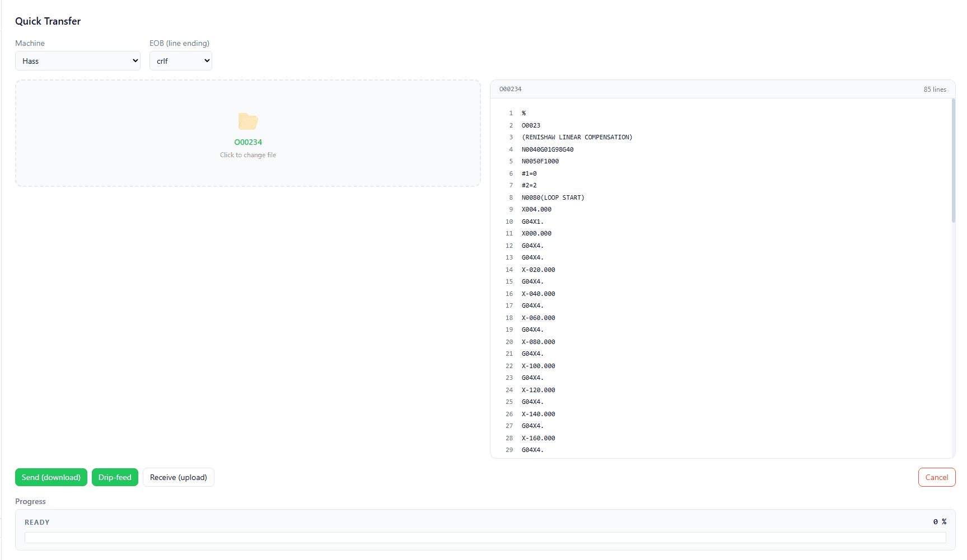The image size is (967, 560).
Task: Cancel the transfer
Action: [937, 477]
